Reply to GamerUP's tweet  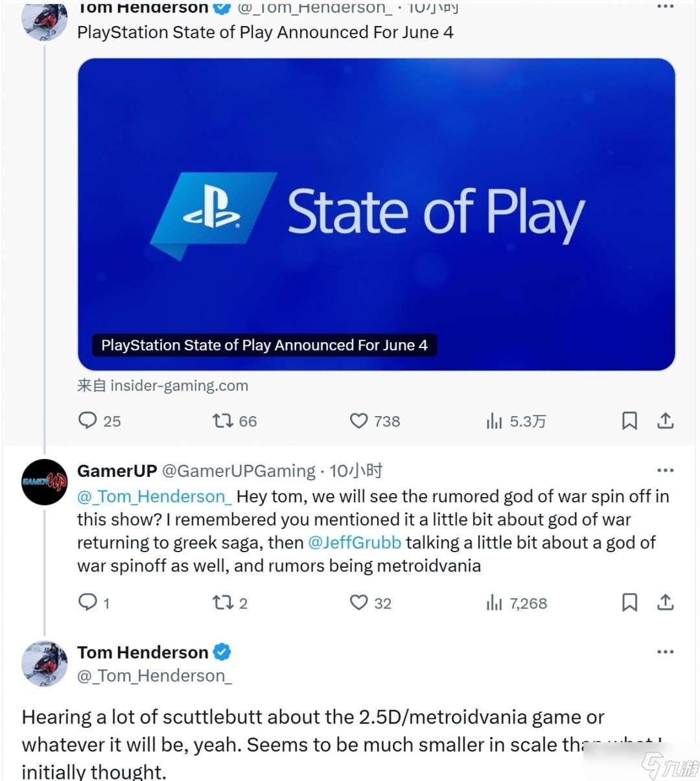click(x=87, y=603)
